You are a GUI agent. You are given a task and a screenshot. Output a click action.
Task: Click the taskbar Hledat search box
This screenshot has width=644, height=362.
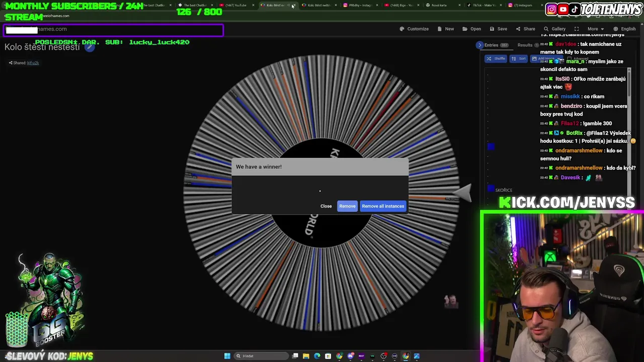[261, 356]
